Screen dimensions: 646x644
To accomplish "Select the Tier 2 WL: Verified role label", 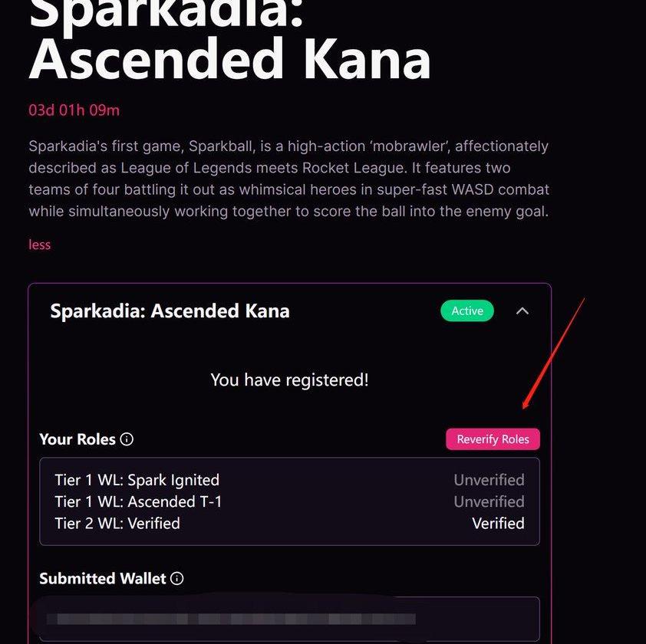I will pyautogui.click(x=117, y=524).
